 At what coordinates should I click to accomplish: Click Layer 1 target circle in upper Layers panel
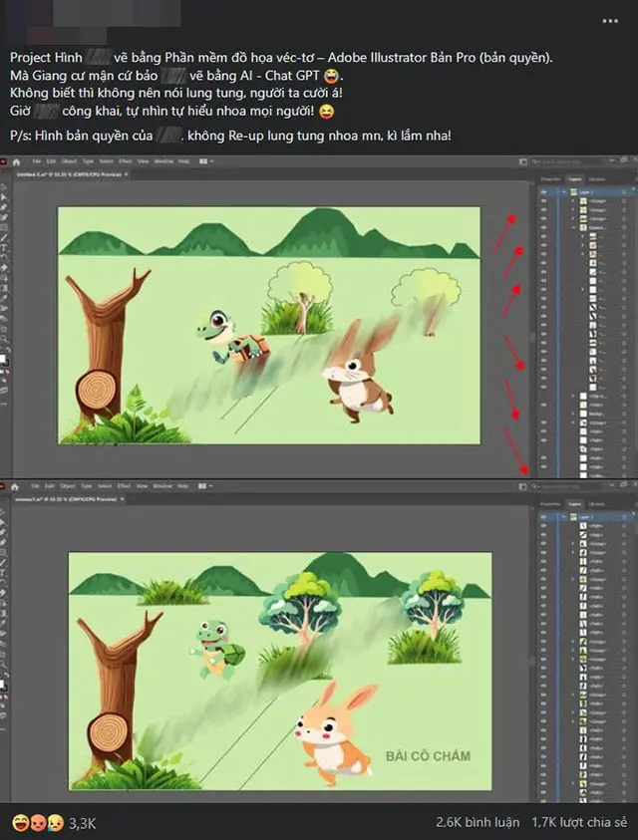point(624,192)
